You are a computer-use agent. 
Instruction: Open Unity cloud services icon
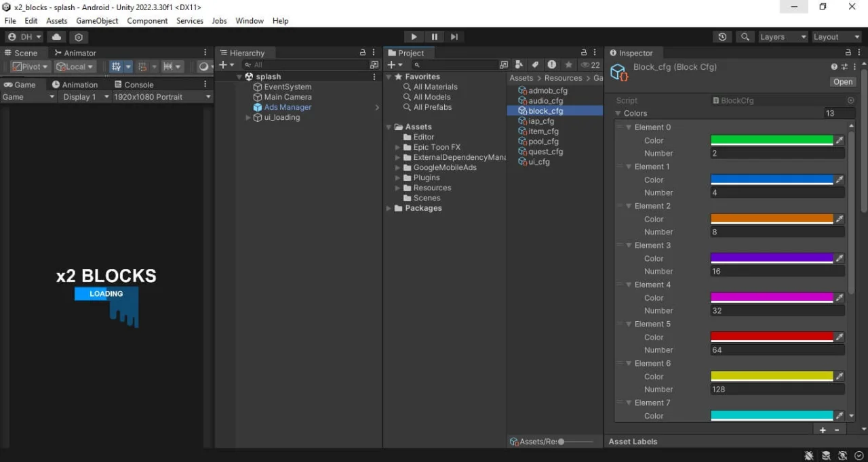click(56, 37)
